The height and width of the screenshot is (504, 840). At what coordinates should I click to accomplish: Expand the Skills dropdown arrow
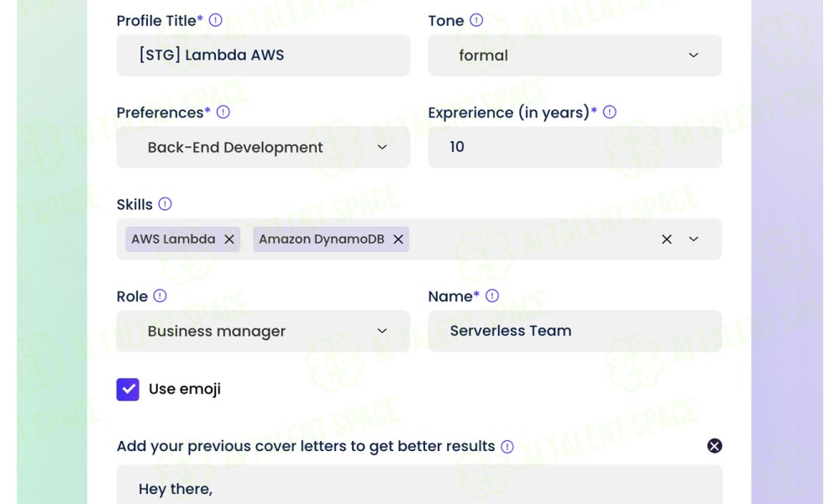pos(694,239)
